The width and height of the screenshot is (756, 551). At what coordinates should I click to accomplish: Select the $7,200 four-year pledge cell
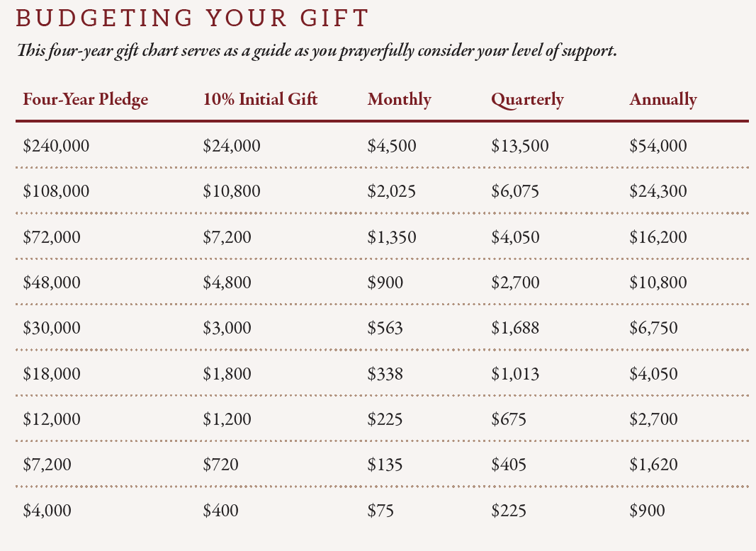click(47, 465)
